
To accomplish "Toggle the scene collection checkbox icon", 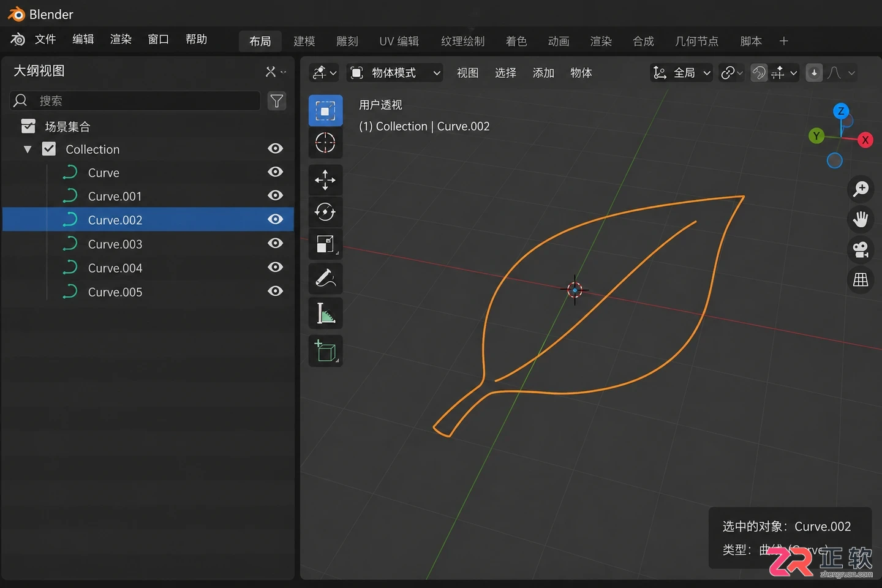I will click(28, 126).
